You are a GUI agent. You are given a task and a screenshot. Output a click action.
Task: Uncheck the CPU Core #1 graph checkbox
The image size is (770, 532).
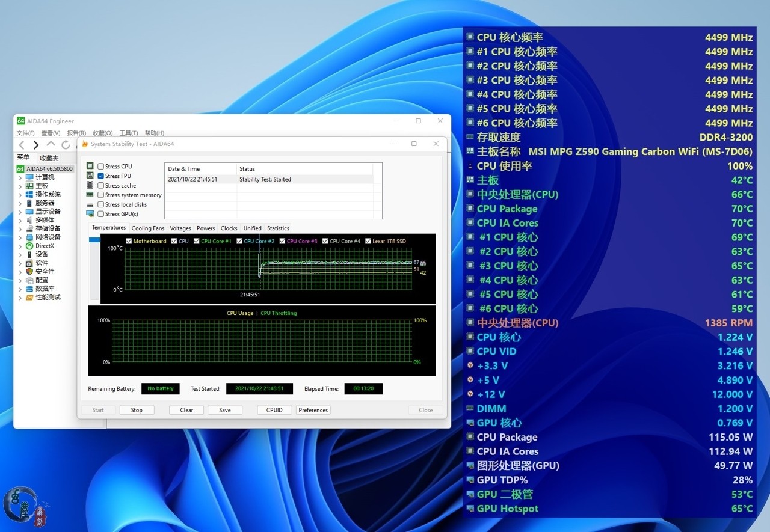point(196,241)
